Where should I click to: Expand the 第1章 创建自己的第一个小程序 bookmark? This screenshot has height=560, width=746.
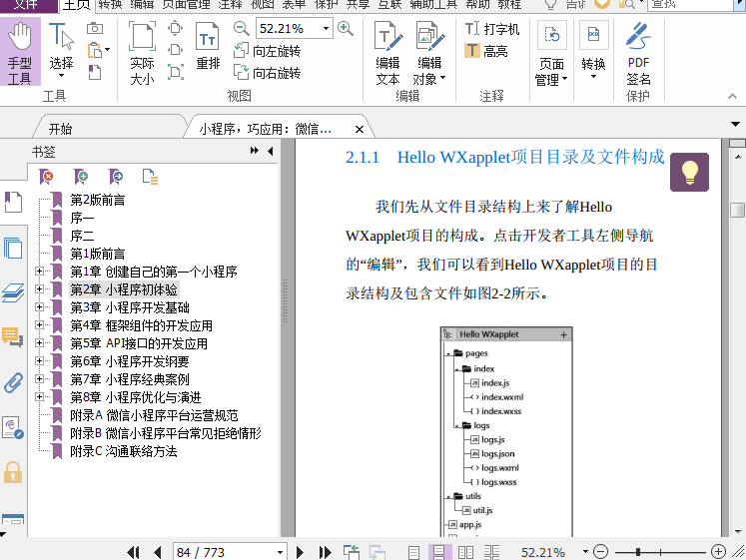pyautogui.click(x=40, y=271)
